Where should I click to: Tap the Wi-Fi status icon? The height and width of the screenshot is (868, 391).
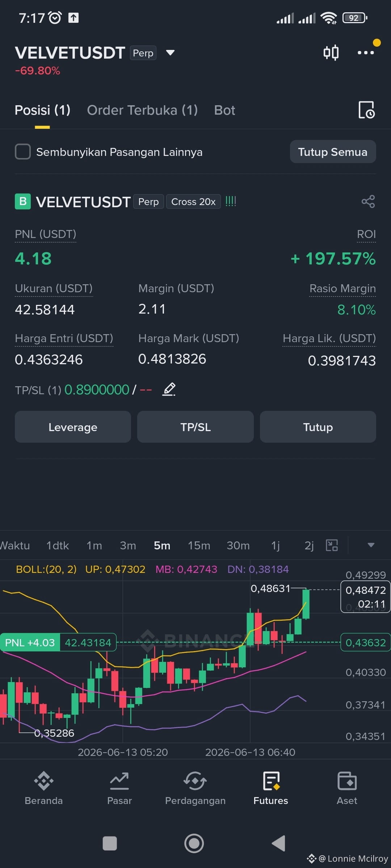[329, 17]
